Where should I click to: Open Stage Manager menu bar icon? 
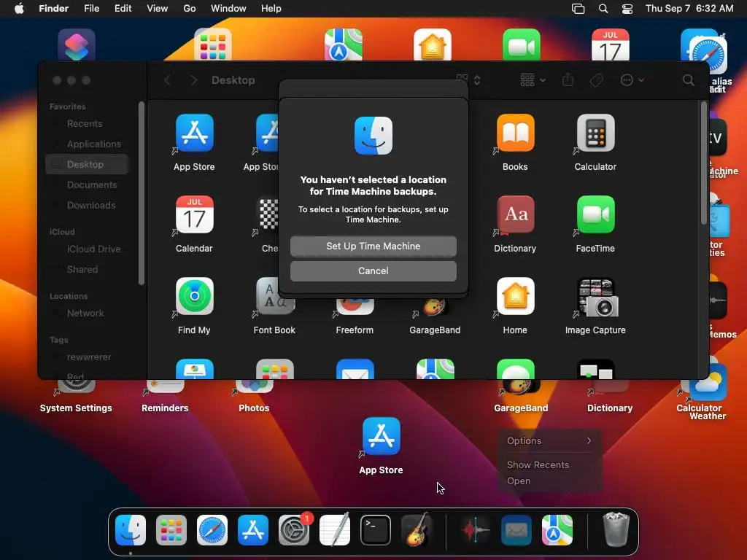(578, 9)
